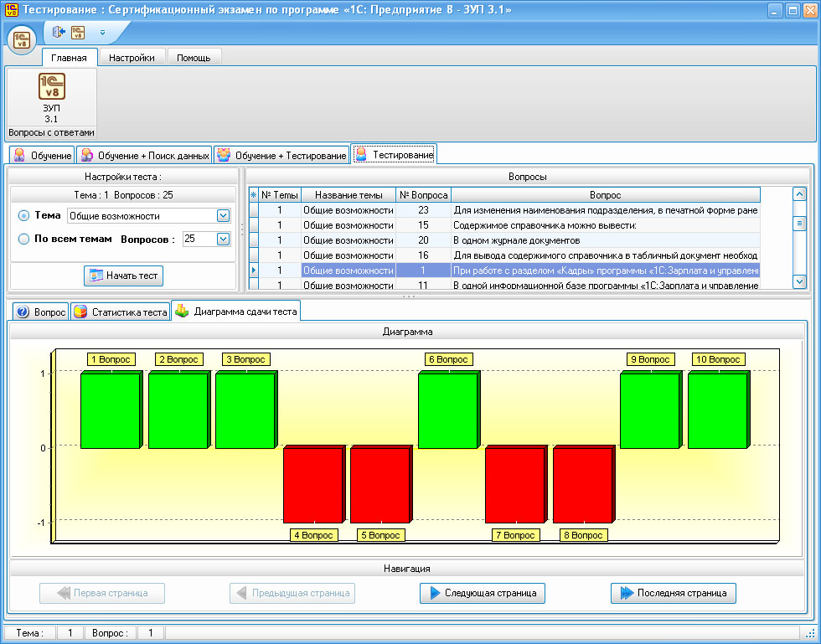The image size is (821, 644).
Task: Go to Следующая страница of the diagram
Action: (483, 593)
